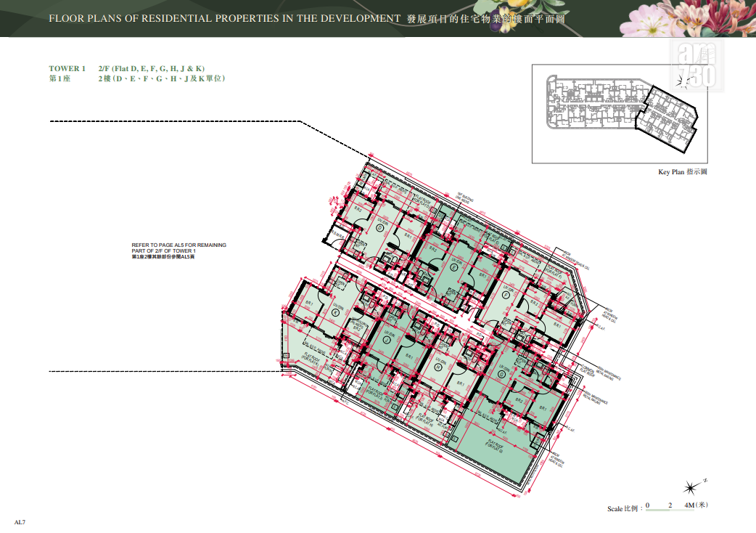
Task: Click the Key Plan caption label
Action: pos(682,171)
